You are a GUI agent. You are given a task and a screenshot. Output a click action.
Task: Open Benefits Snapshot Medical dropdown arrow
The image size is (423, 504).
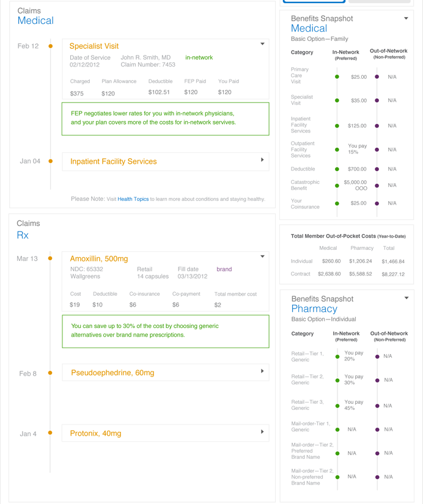pos(406,18)
